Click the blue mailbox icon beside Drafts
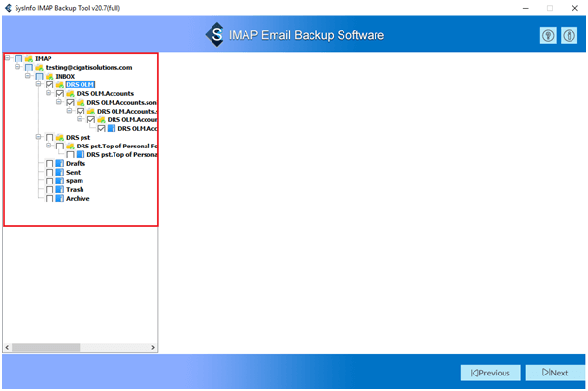The image size is (588, 391). point(59,163)
